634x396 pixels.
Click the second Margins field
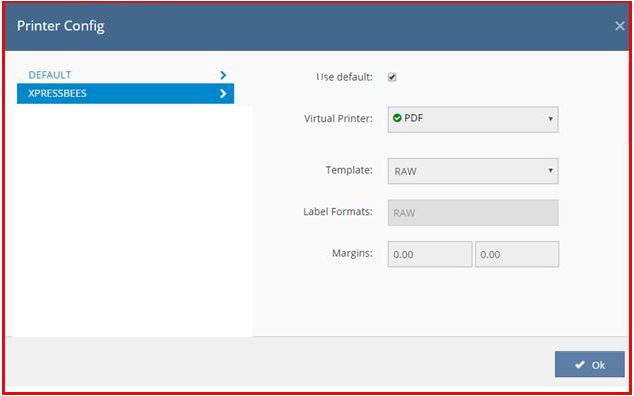point(517,254)
